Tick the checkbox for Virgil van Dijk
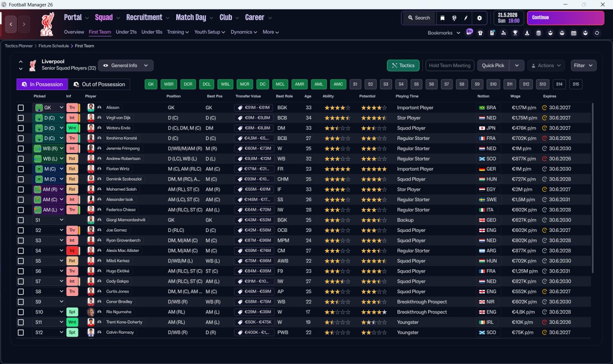 [x=21, y=118]
